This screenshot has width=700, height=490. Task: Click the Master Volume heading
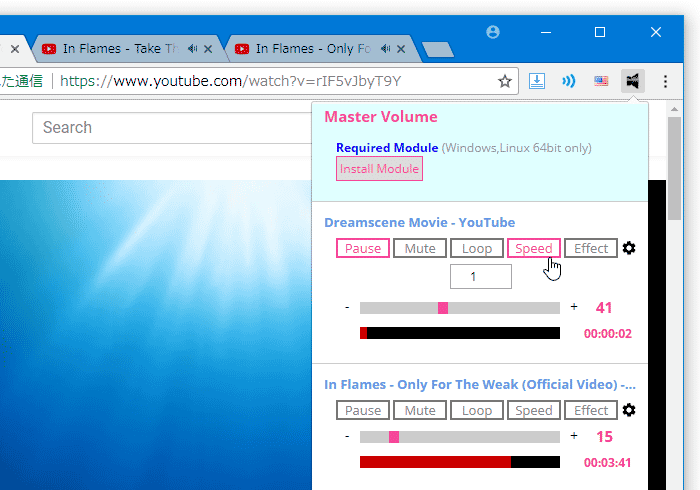[381, 116]
